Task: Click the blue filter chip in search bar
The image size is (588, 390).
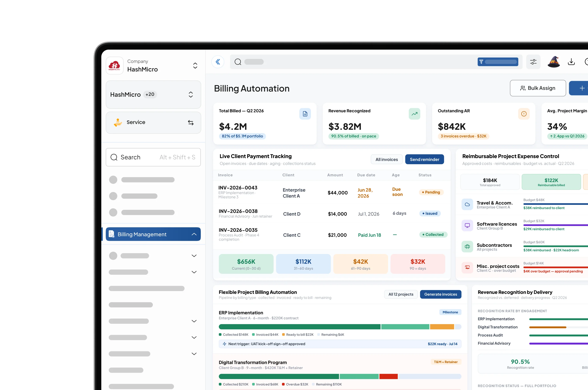Action: [498, 62]
